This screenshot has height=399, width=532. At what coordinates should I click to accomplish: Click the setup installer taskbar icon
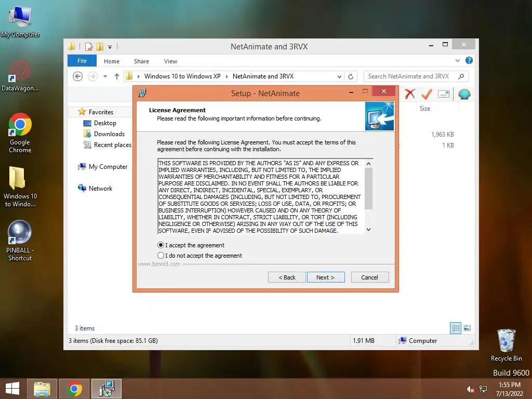(107, 389)
